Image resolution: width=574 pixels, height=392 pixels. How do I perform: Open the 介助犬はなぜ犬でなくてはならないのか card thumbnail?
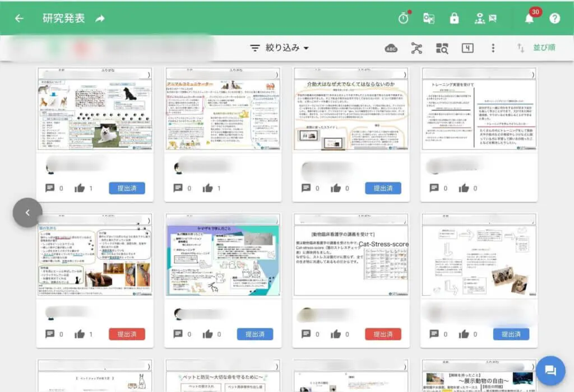[x=351, y=109]
